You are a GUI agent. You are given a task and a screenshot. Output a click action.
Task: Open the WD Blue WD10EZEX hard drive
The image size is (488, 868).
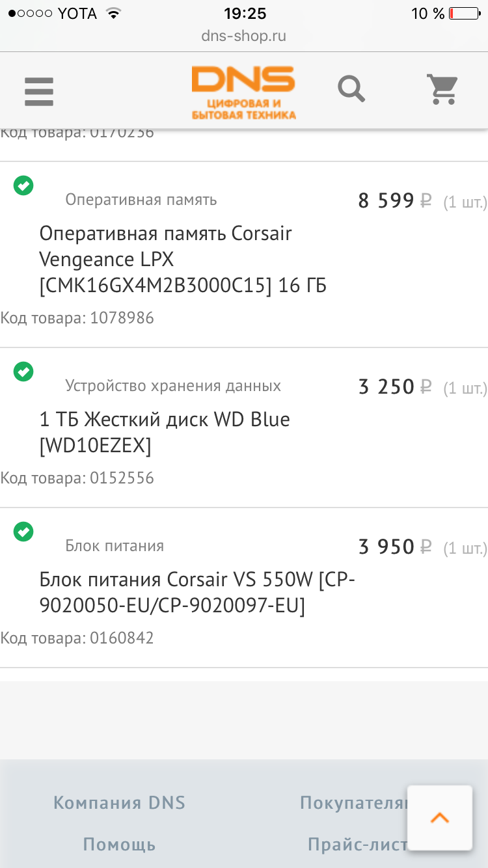(x=165, y=433)
